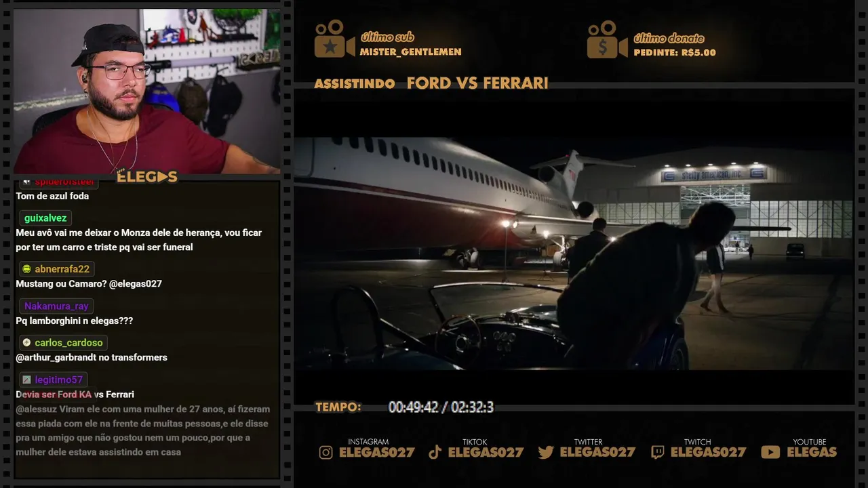
Task: Click the Twitter bird icon
Action: tap(546, 453)
